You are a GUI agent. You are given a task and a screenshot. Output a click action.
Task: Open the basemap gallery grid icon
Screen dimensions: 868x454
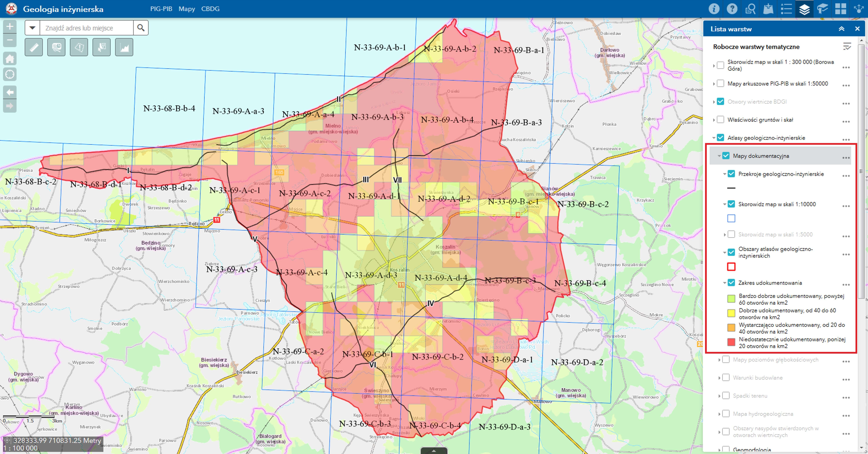pyautogui.click(x=841, y=9)
